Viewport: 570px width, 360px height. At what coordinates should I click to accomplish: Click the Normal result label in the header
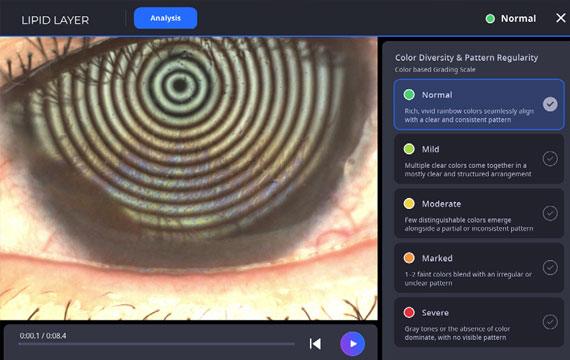[x=518, y=19]
